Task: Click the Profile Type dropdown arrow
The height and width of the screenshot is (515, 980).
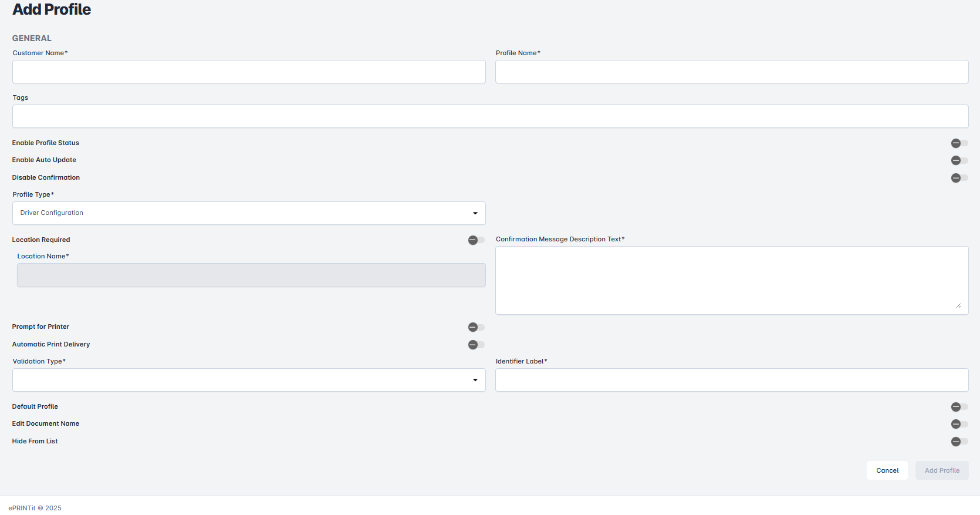Action: tap(475, 213)
